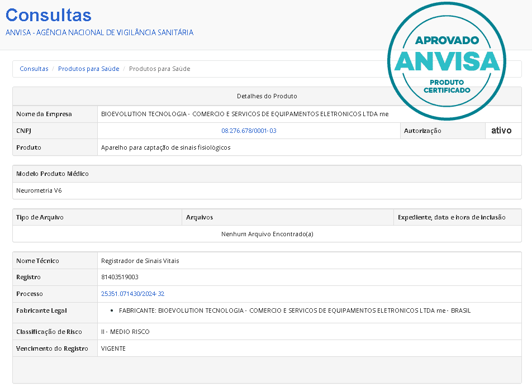Click the Nenhum Arquivo Encontrado message

[267, 234]
